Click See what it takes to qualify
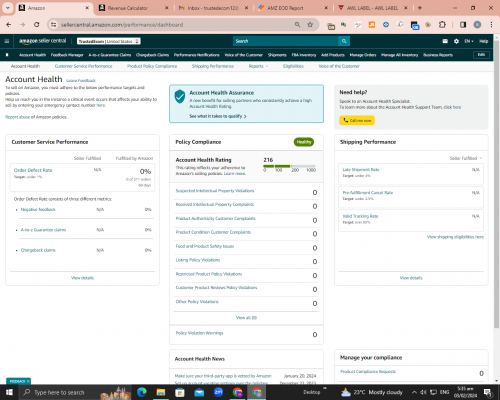The width and height of the screenshot is (500, 400). tap(218, 116)
